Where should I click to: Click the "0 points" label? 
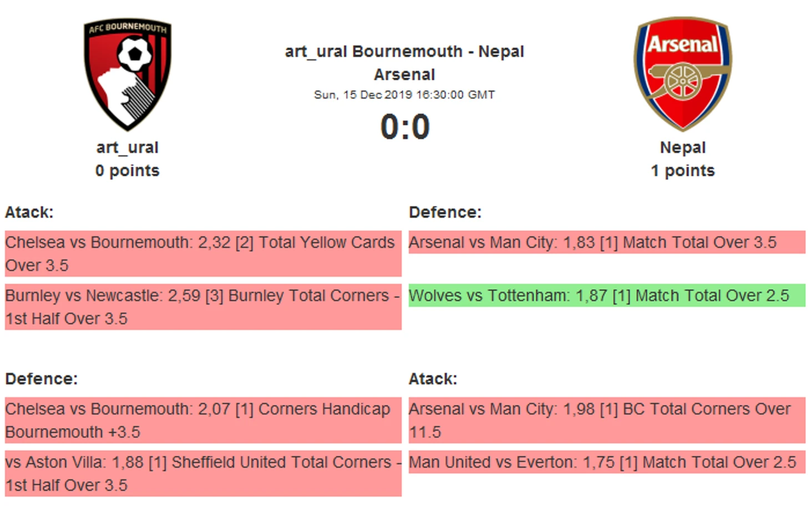(127, 171)
